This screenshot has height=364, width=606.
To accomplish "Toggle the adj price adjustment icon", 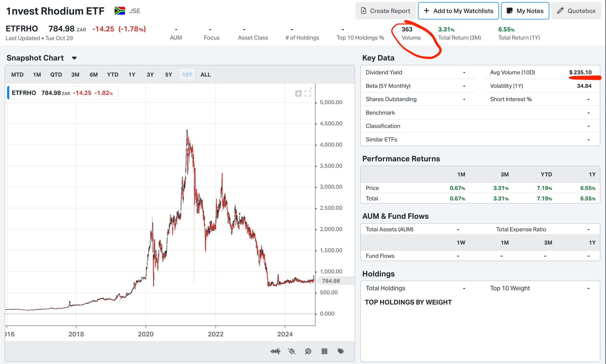I will tap(275, 351).
